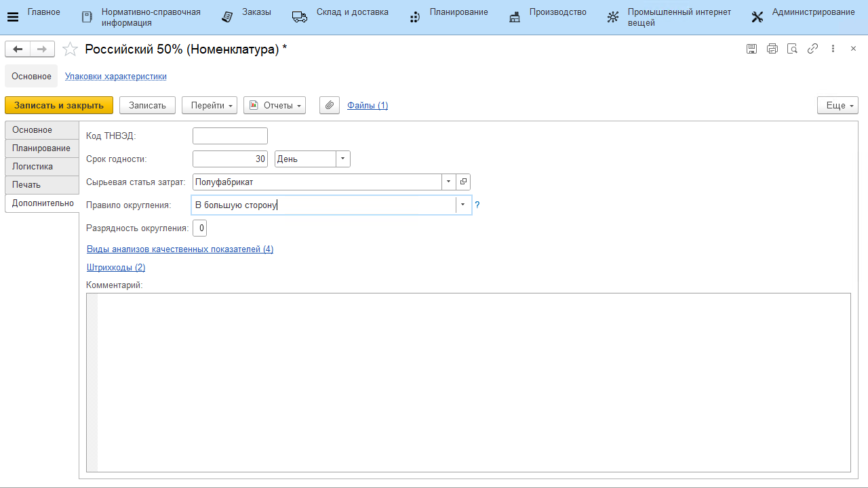The width and height of the screenshot is (868, 488).
Task: Open the hamburger main menu icon
Action: [x=12, y=17]
